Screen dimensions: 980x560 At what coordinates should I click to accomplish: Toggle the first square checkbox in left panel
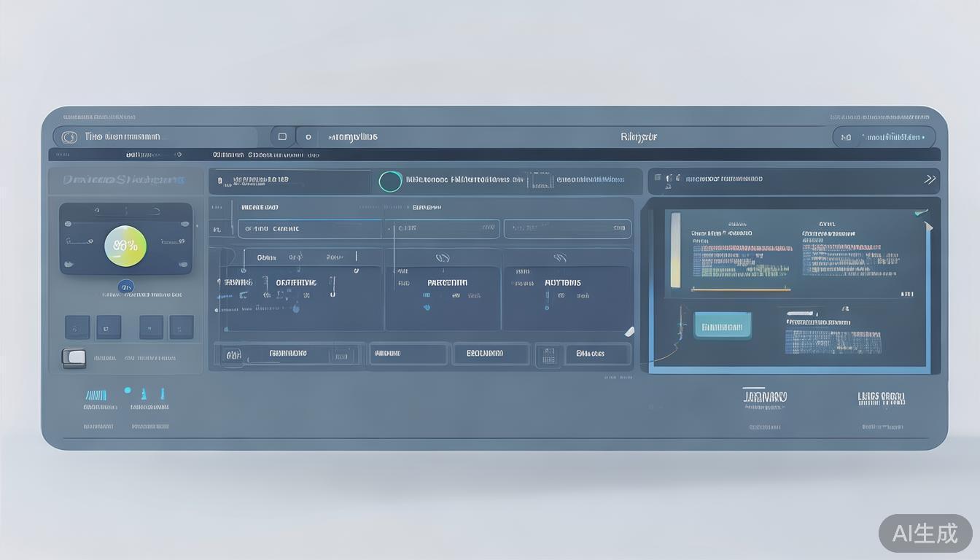[x=77, y=327]
